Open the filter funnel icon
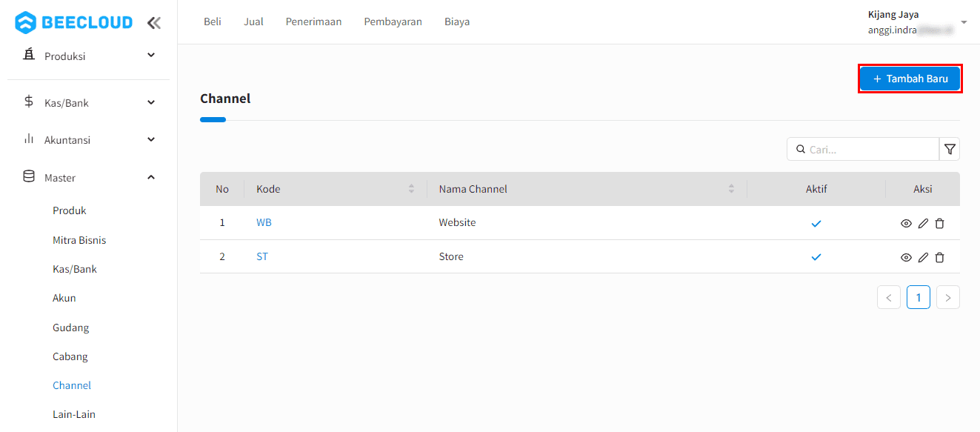This screenshot has height=432, width=980. 950,150
